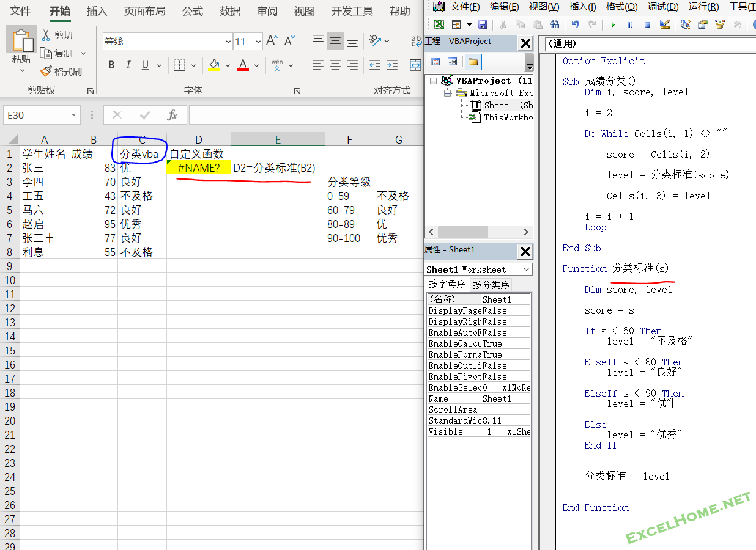
Task: Click the (通用) object dropdown in code window
Action: tap(650, 44)
